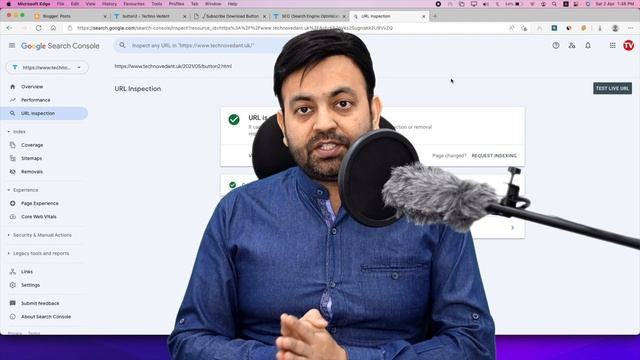
Task: Click the green check beside URL is
Action: (234, 120)
